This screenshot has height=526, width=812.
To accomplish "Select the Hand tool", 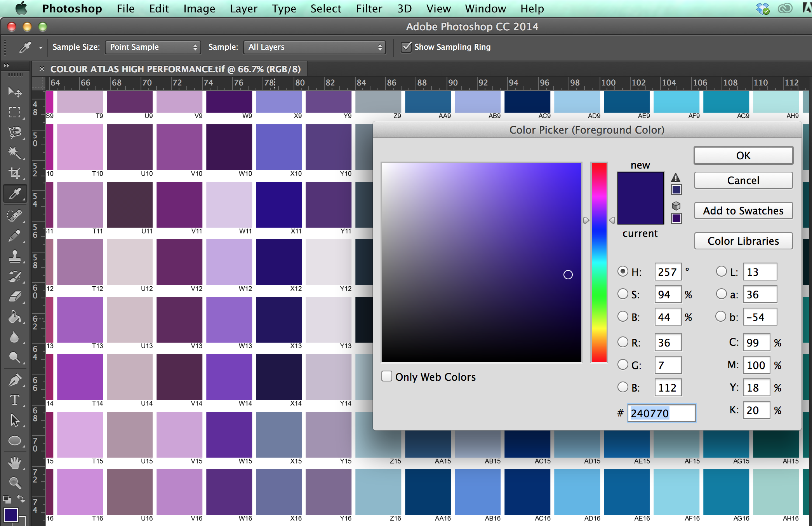I will point(15,463).
